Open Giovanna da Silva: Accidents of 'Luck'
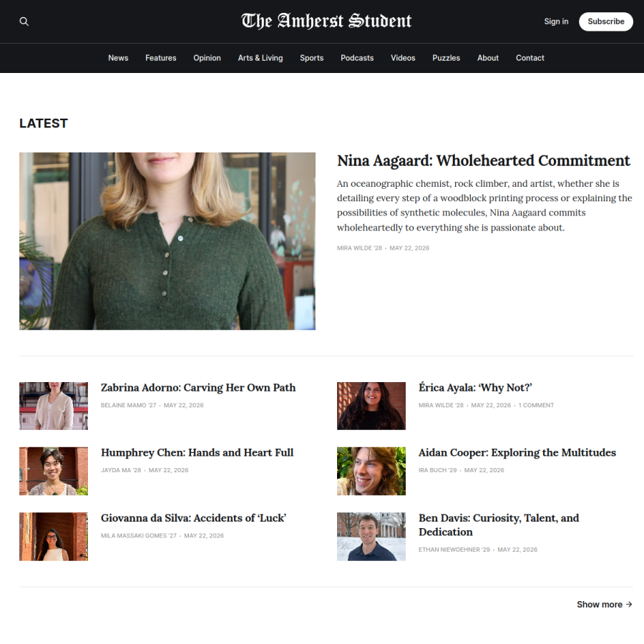The image size is (644, 644). pyautogui.click(x=193, y=518)
